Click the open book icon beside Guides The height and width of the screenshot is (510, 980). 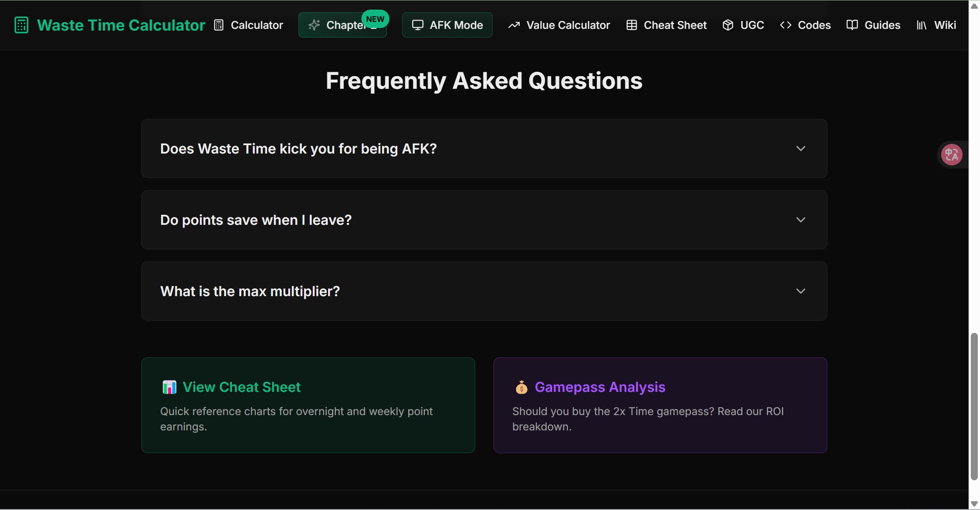point(852,25)
